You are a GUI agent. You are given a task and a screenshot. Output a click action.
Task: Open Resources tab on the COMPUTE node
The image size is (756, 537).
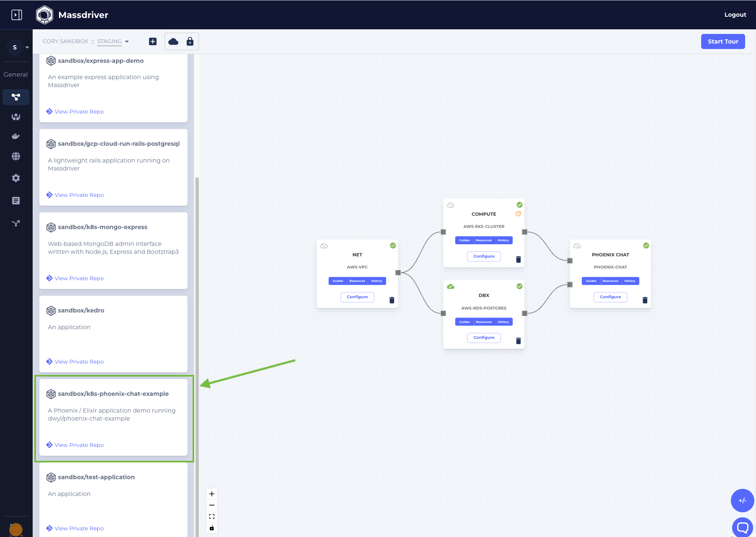(x=484, y=240)
